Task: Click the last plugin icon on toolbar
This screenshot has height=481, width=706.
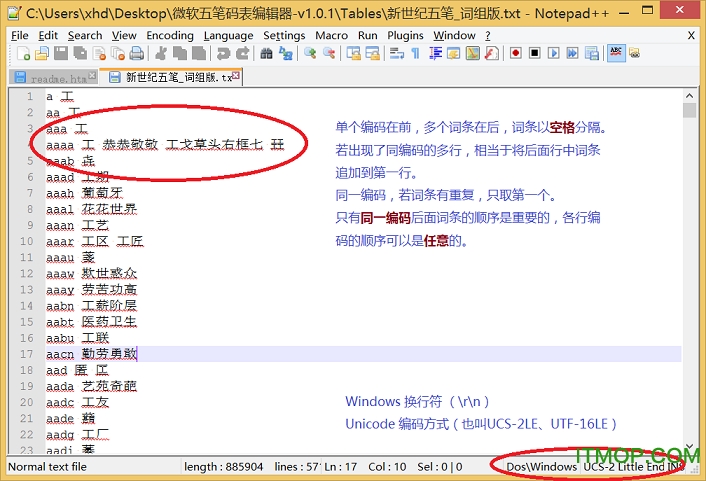Action: (635, 54)
